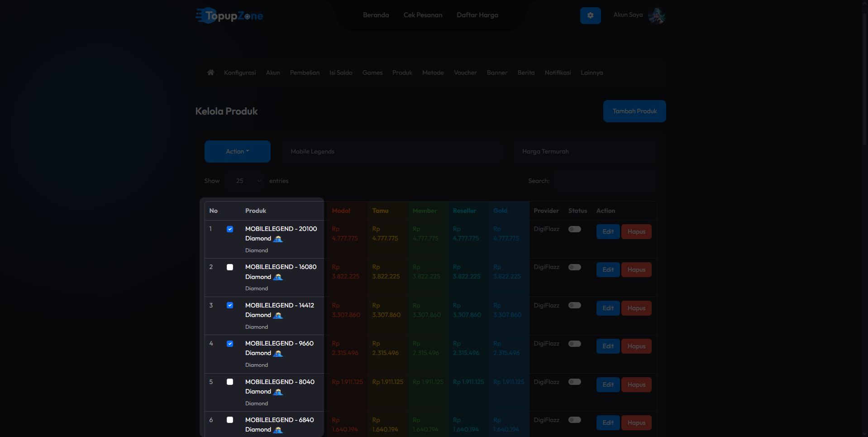The image size is (868, 437).
Task: Toggle status switch for 8040 Diamond row
Action: (575, 382)
